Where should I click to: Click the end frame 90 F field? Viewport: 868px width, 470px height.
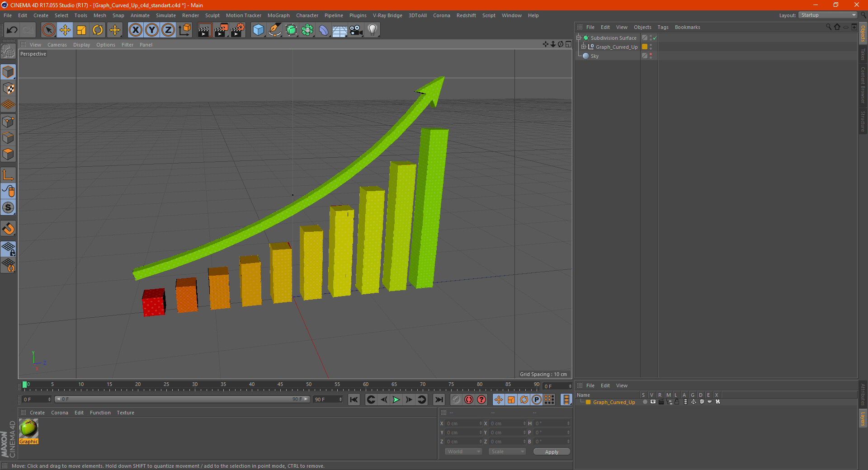point(328,399)
